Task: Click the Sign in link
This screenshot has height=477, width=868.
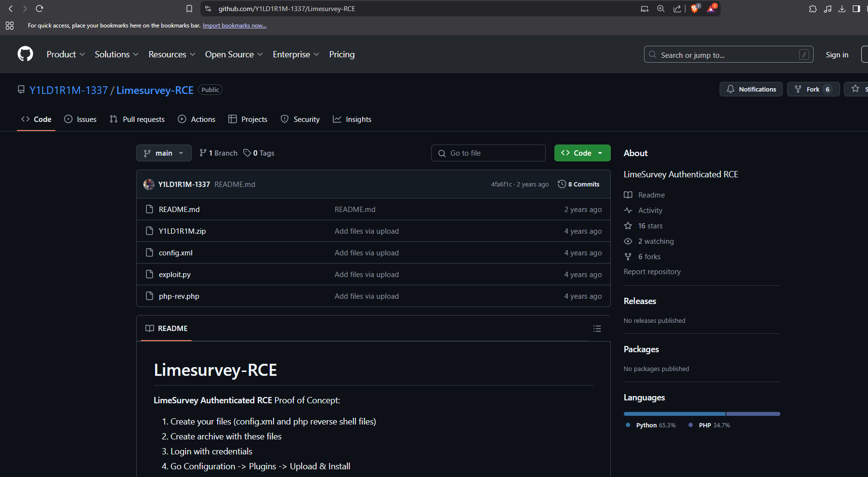Action: click(837, 54)
